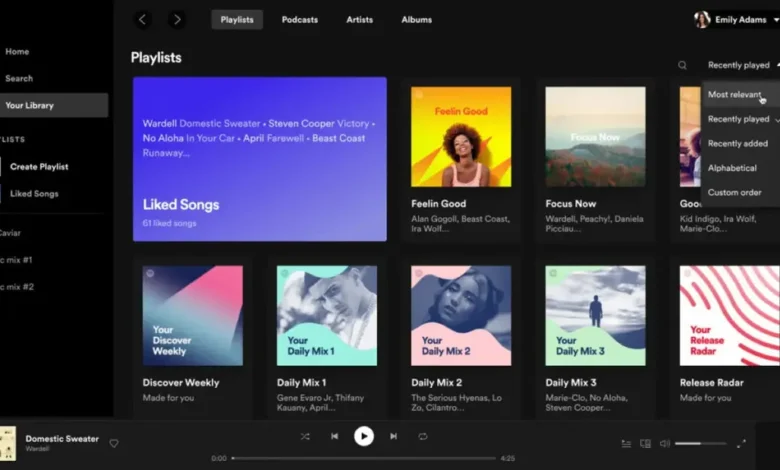Open the Release Radar cover
The image size is (780, 470).
(x=730, y=315)
